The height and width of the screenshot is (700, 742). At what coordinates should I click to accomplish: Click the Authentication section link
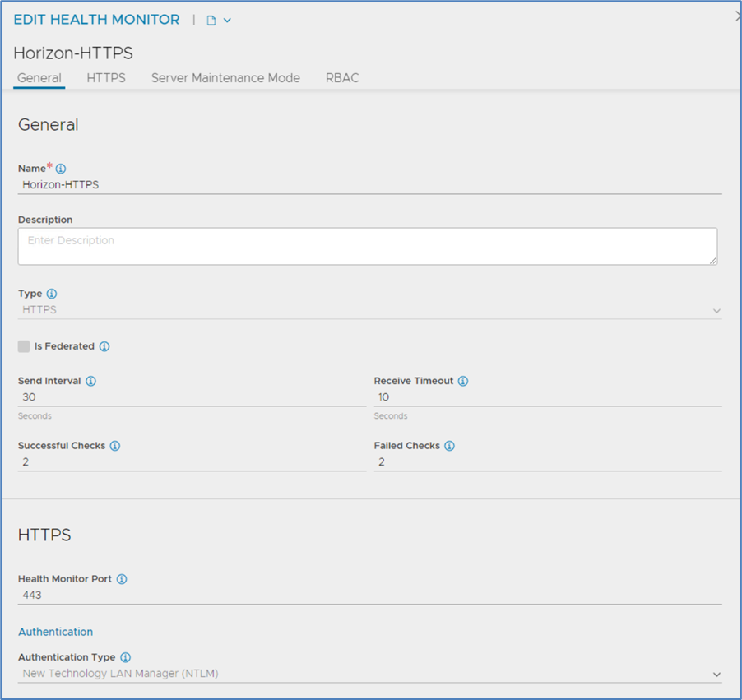[55, 632]
